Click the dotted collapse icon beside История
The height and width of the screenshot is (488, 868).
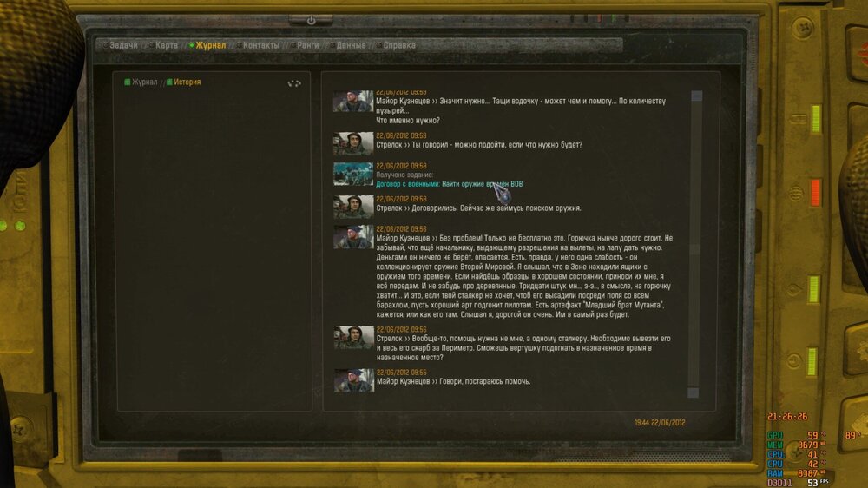coord(294,83)
